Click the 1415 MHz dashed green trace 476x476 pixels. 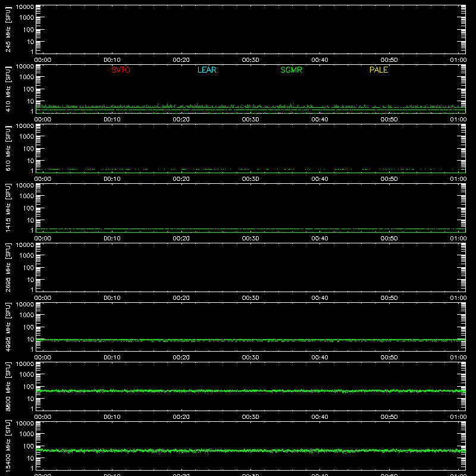tap(250, 229)
